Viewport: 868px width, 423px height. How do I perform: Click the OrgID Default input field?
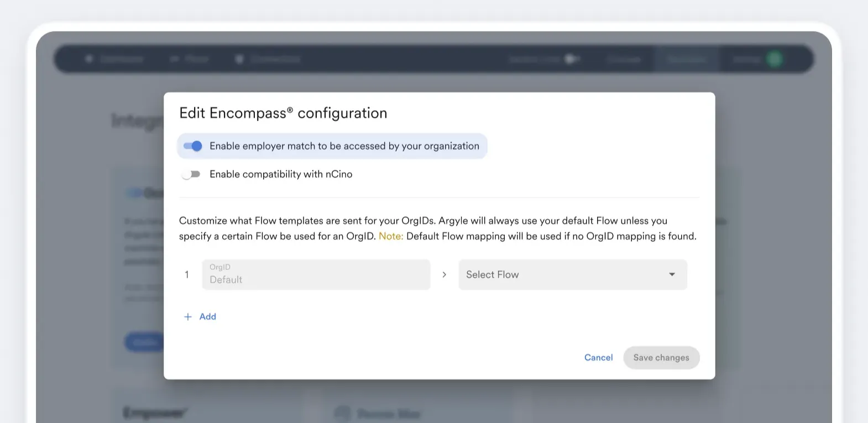click(316, 275)
